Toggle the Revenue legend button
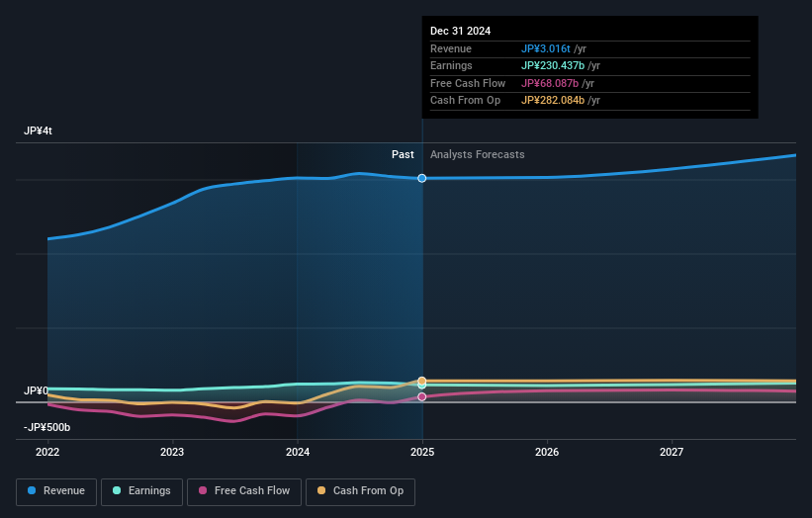812x518 pixels. point(56,491)
